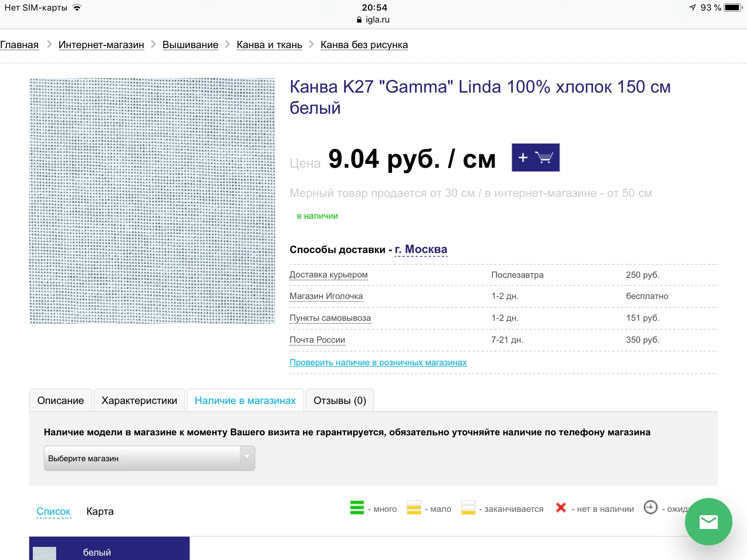Enlarge the white canvas product image

point(152,201)
